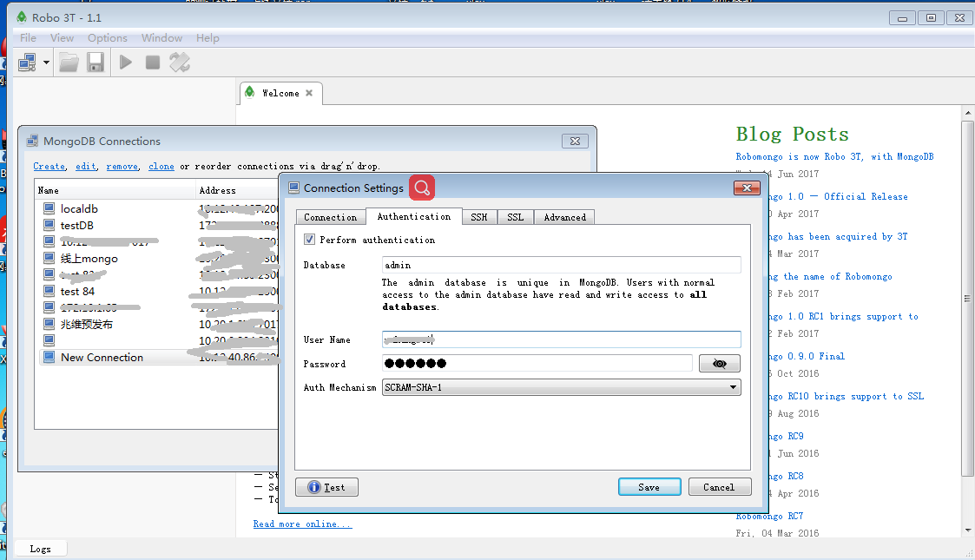Click the clone link
Image resolution: width=975 pixels, height=560 pixels.
tap(161, 166)
